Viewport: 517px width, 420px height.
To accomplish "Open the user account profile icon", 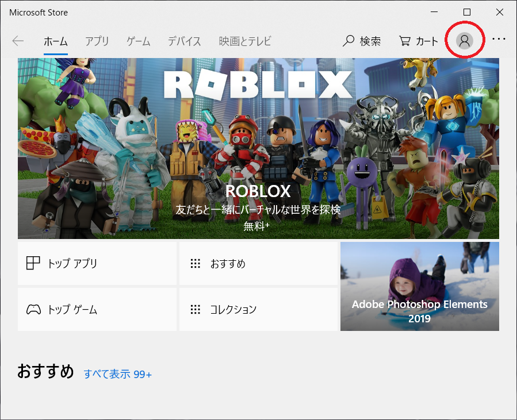I will pyautogui.click(x=465, y=41).
